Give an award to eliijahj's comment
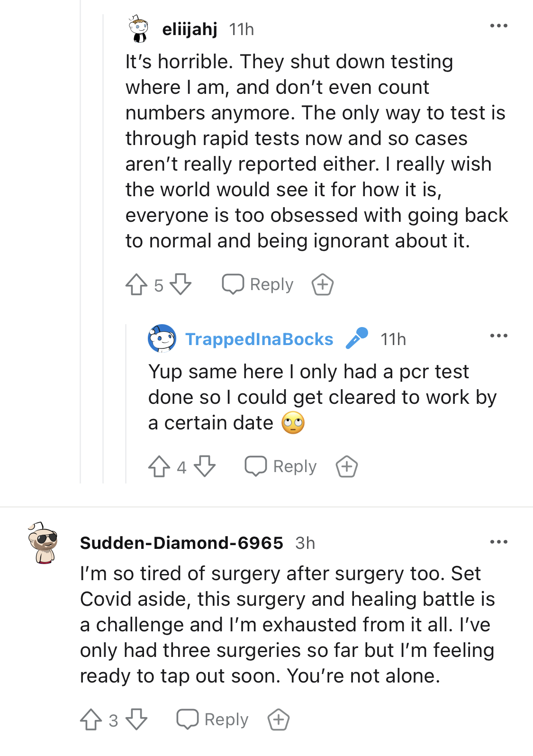Screen dimensions: 533x756 pyautogui.click(x=323, y=285)
